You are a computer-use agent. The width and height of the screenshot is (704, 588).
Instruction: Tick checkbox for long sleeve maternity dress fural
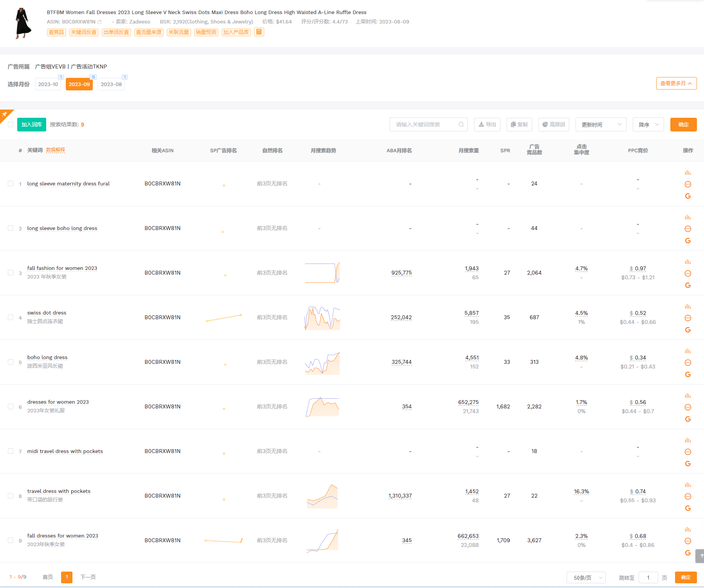(x=11, y=183)
